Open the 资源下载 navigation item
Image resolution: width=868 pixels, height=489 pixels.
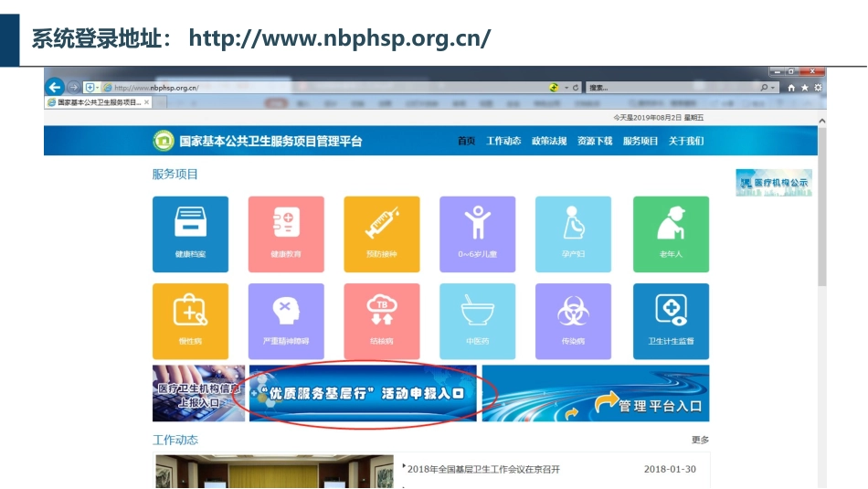[595, 141]
